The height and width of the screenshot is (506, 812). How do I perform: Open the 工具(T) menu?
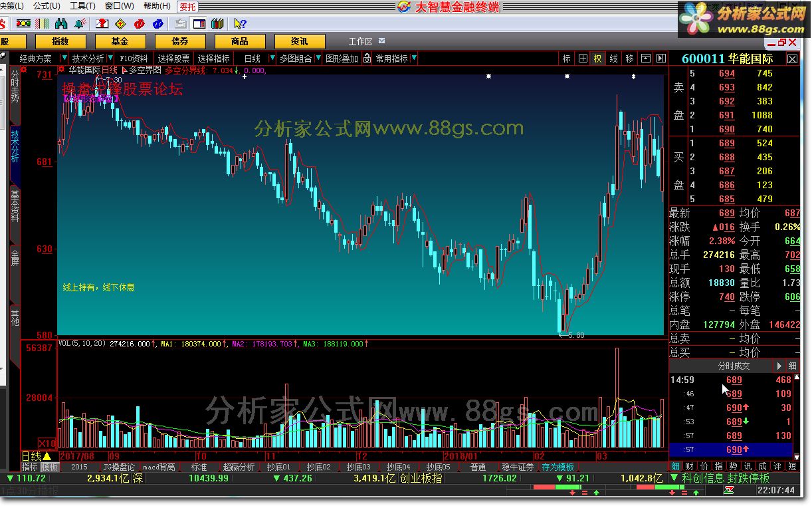tap(82, 6)
